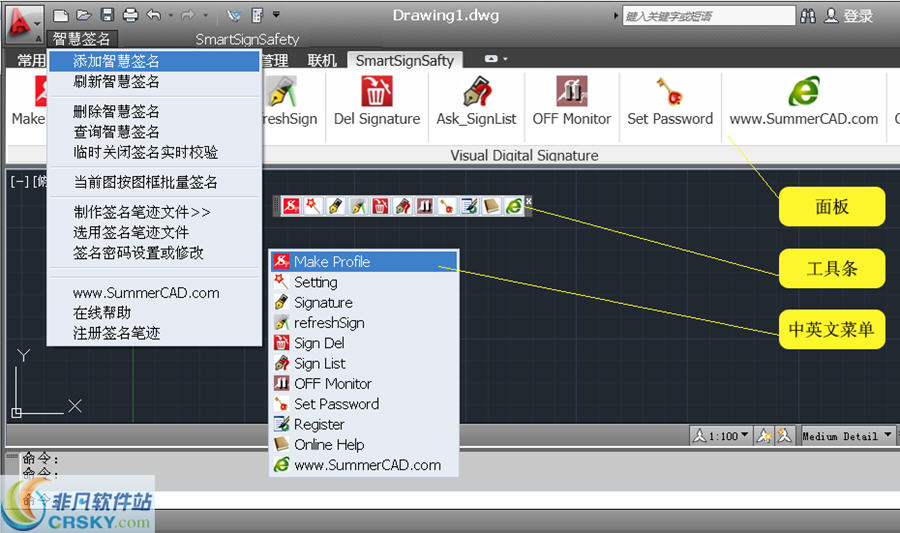This screenshot has width=900, height=533.
Task: Select 添加智慧签名 from the menu
Action: click(116, 61)
